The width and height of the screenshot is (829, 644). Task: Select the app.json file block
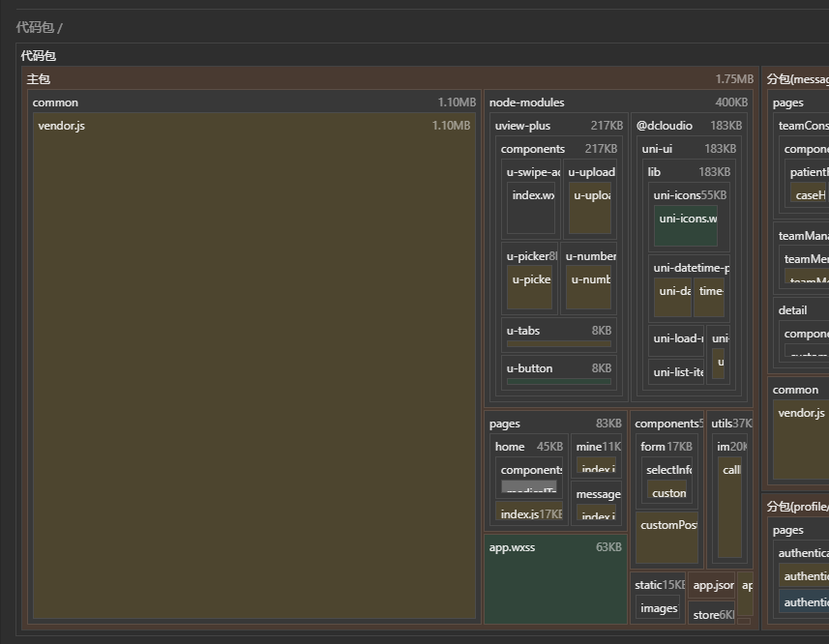(x=713, y=585)
